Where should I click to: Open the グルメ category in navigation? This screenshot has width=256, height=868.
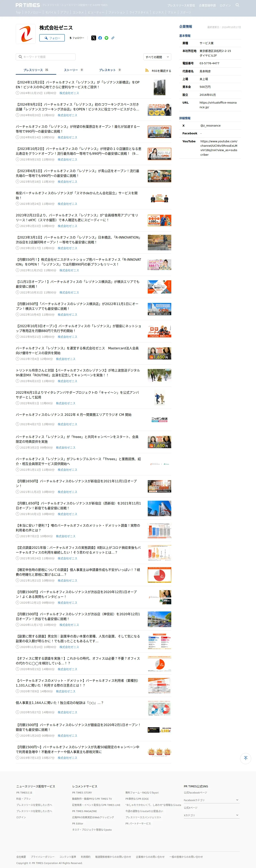click(x=172, y=12)
